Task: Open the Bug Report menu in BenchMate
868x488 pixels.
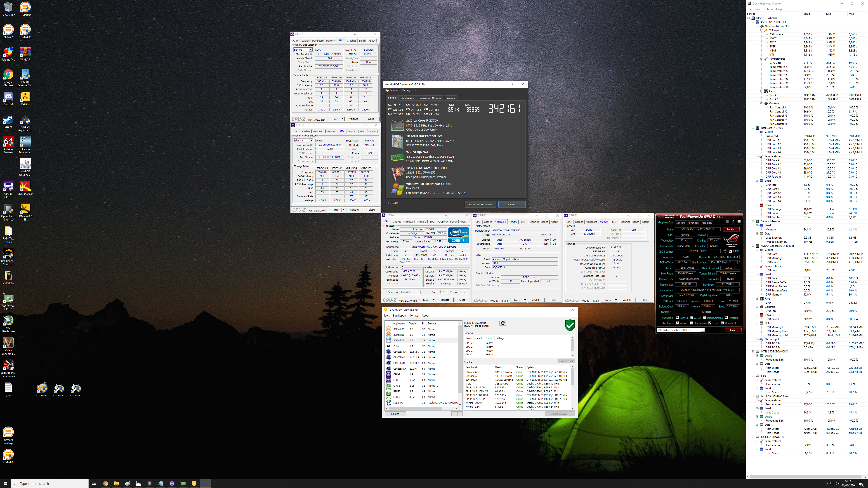Action: click(x=399, y=316)
